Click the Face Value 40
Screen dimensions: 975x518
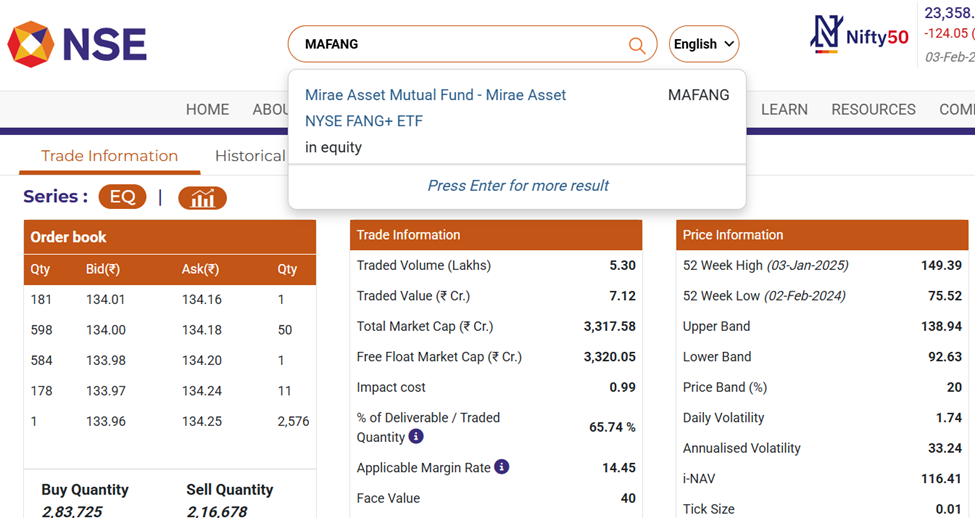(628, 498)
